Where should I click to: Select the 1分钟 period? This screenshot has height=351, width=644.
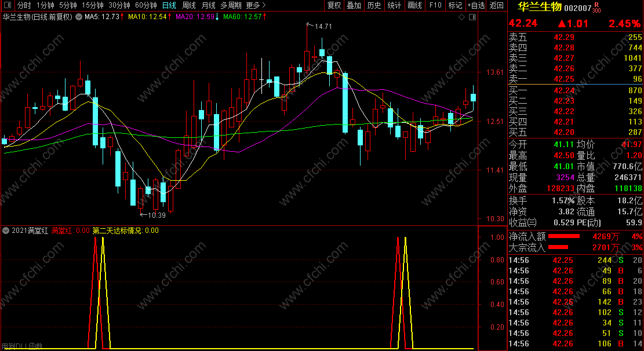[x=45, y=5]
